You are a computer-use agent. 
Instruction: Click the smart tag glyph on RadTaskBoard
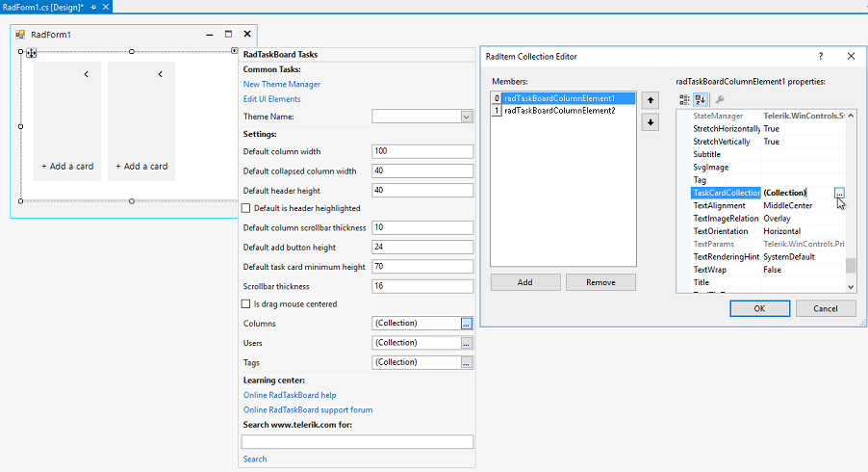coord(235,50)
